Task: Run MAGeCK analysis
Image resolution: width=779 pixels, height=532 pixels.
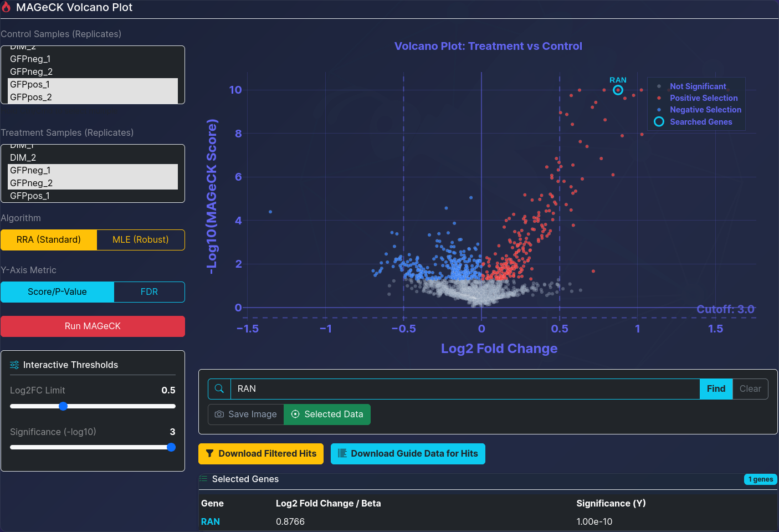Action: (x=93, y=326)
